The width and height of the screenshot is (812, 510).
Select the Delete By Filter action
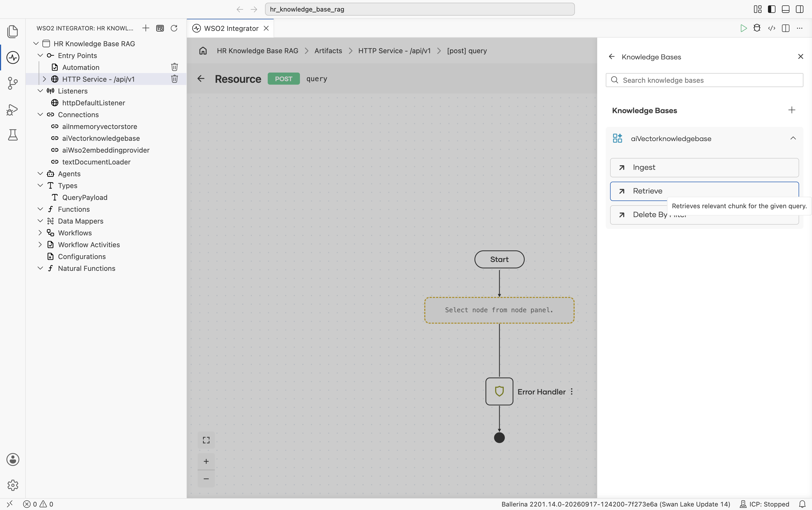pyautogui.click(x=704, y=214)
